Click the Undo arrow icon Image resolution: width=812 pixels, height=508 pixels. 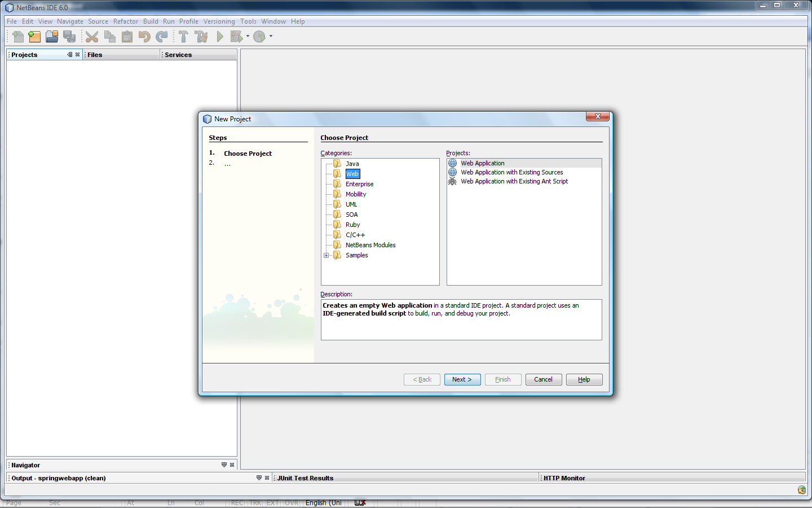144,37
